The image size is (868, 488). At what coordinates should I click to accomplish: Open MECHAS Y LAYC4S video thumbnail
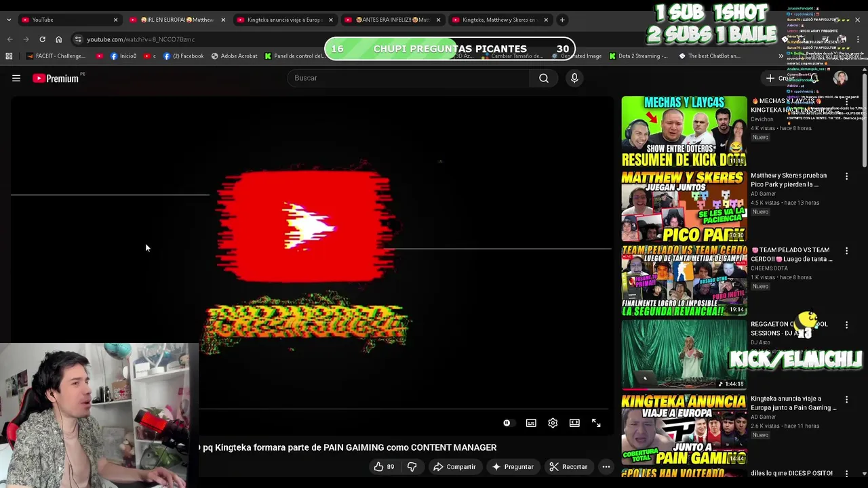(x=684, y=131)
